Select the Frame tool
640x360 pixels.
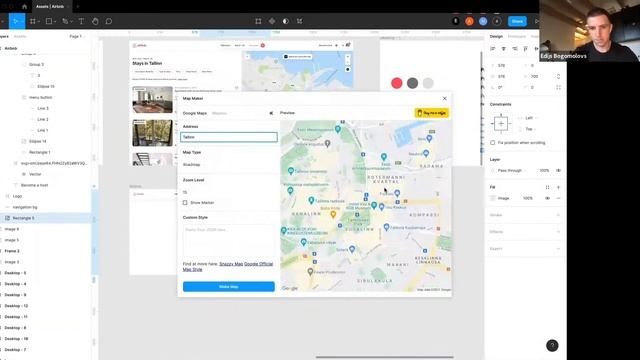33,21
